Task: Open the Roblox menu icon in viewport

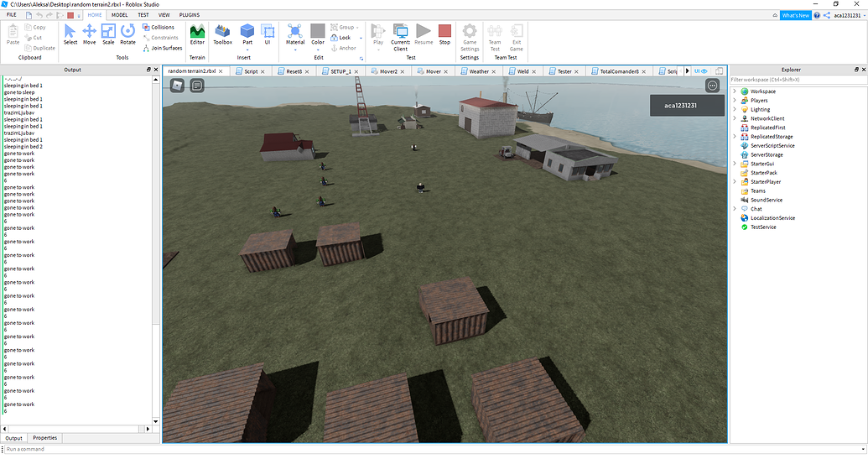Action: pyautogui.click(x=177, y=86)
